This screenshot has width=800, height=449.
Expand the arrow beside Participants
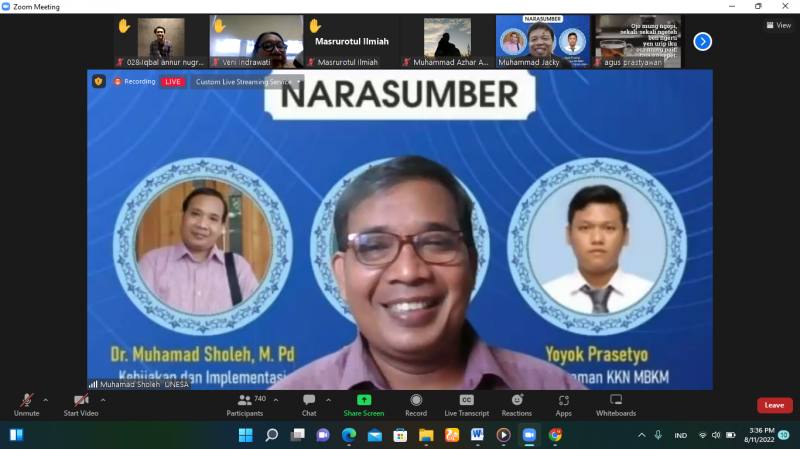tap(276, 400)
